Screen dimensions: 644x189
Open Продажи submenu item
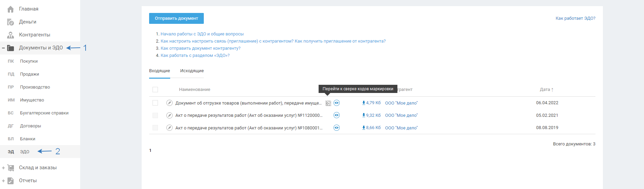(x=30, y=74)
